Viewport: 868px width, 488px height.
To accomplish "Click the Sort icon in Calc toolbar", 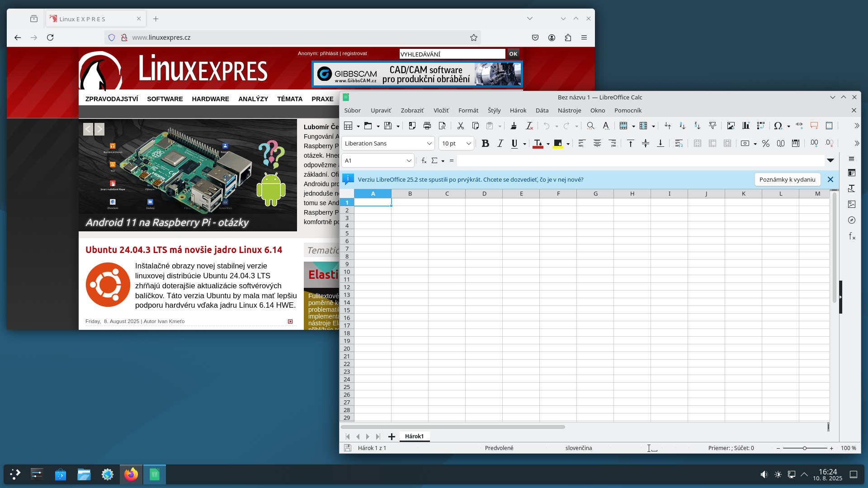I will pyautogui.click(x=668, y=126).
